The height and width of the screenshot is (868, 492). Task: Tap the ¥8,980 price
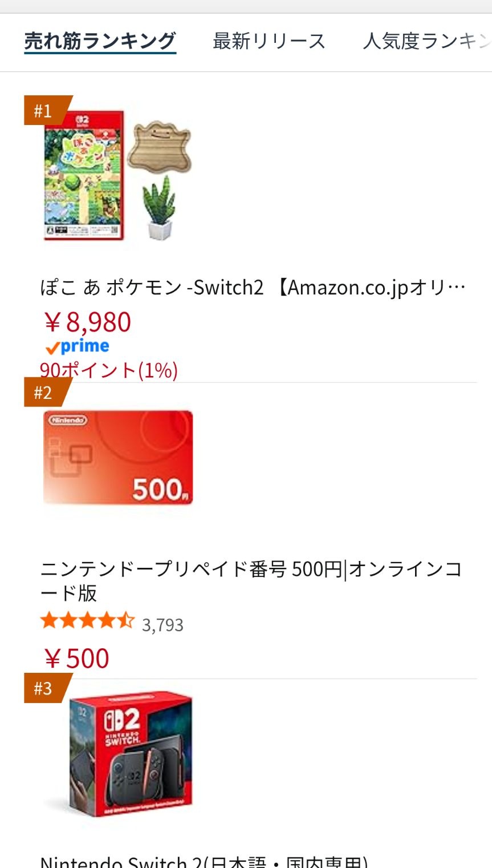click(x=88, y=322)
